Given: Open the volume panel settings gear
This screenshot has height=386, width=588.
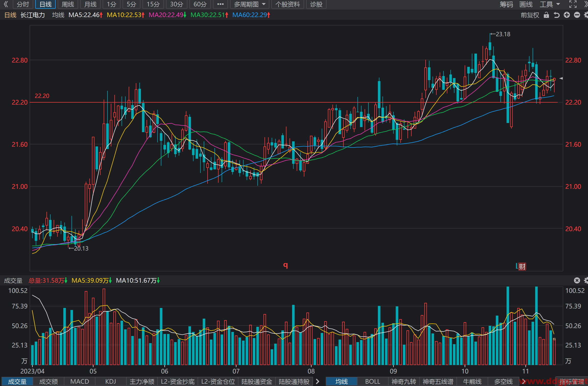Looking at the screenshot, I should click(586, 280).
